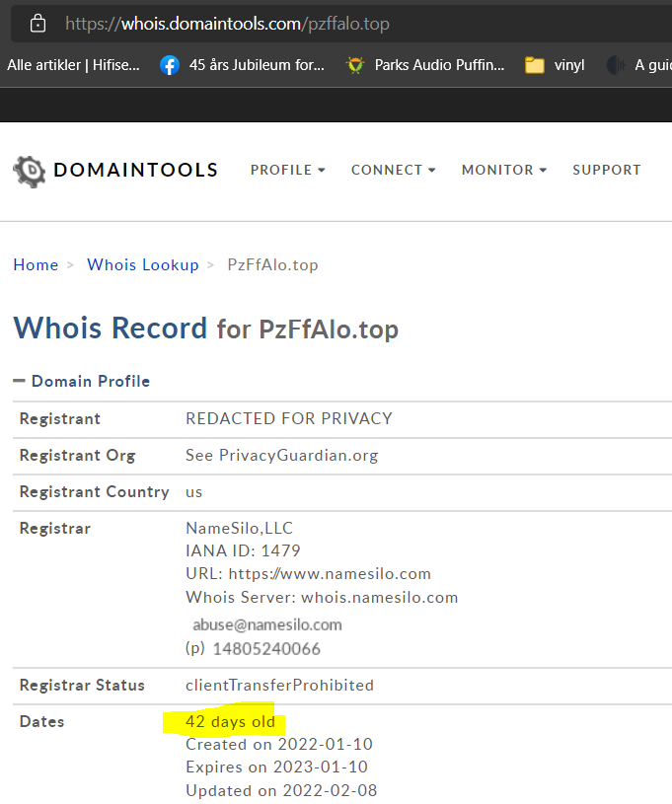This screenshot has height=804, width=672.
Task: Select IANA ID: 1479 text
Action: click(243, 550)
